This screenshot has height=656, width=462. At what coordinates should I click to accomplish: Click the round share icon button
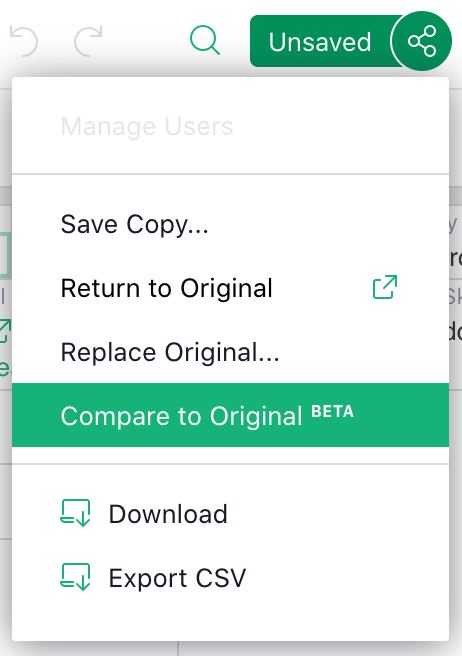(x=422, y=41)
